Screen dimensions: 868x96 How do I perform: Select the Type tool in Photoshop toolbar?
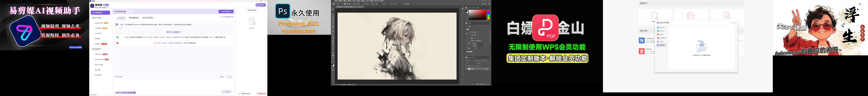tap(333, 48)
